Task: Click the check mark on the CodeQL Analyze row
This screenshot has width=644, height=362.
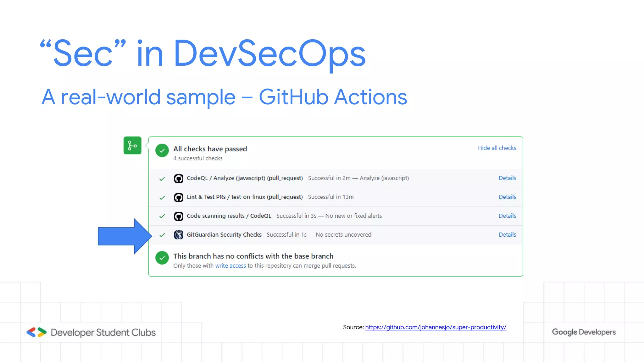Action: click(x=162, y=179)
